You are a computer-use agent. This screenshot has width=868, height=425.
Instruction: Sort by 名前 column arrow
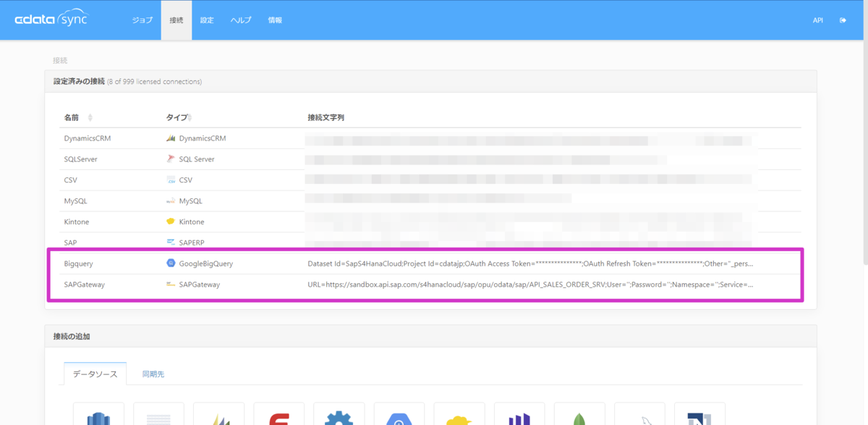(x=90, y=117)
